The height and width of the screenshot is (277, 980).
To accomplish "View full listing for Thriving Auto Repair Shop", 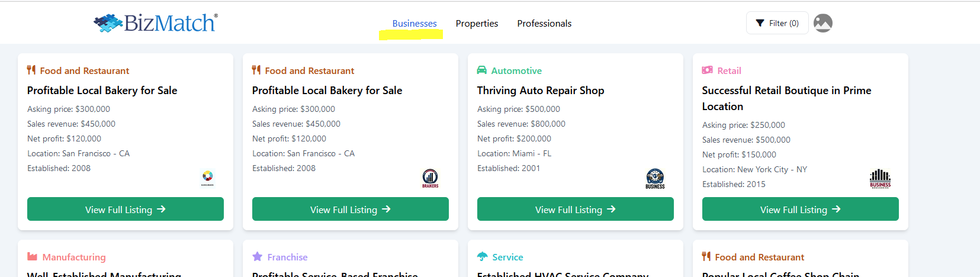I will 575,210.
